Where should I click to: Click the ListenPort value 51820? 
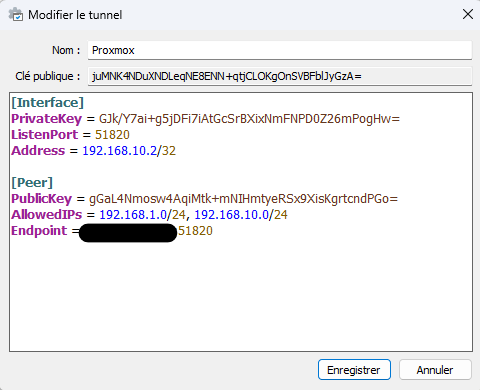click(112, 135)
